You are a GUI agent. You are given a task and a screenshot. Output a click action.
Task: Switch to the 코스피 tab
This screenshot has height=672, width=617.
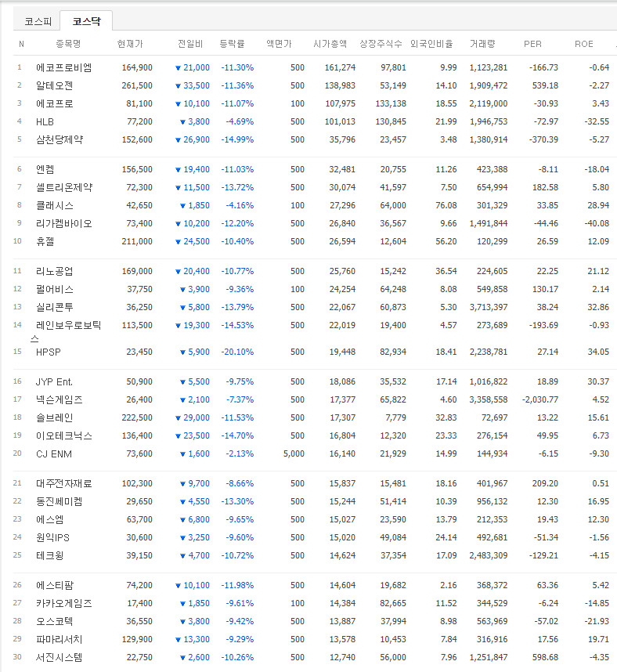click(38, 21)
